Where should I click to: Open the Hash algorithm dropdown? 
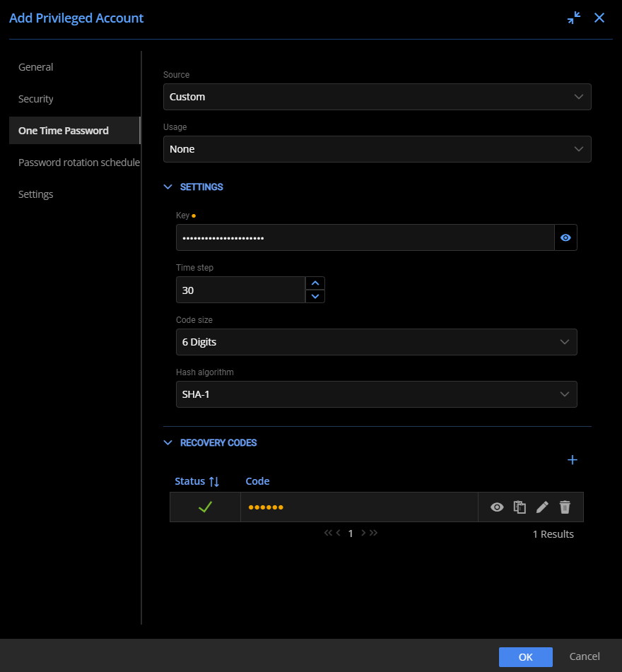pos(377,394)
